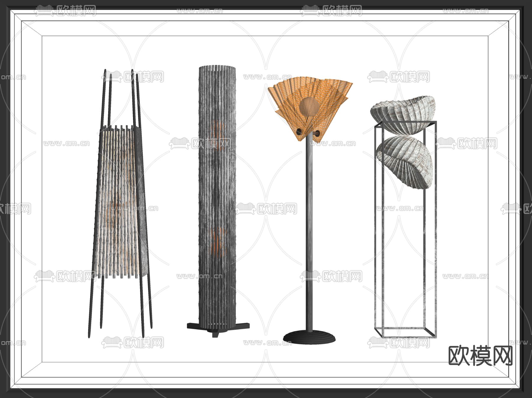Screen dimensions: 532x398
Task: Select the black round base of fan lamp
Action: pos(309,337)
